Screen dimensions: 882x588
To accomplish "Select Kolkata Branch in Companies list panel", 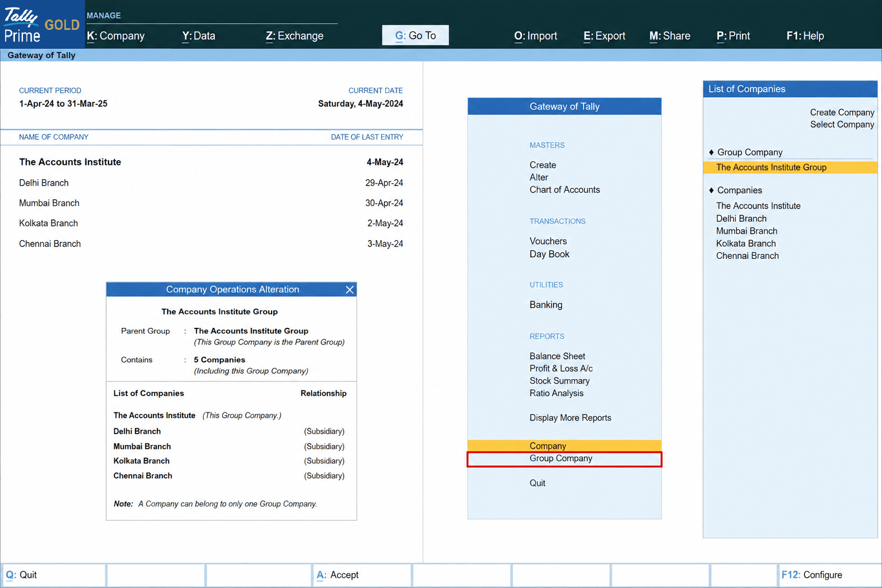I will coord(746,243).
